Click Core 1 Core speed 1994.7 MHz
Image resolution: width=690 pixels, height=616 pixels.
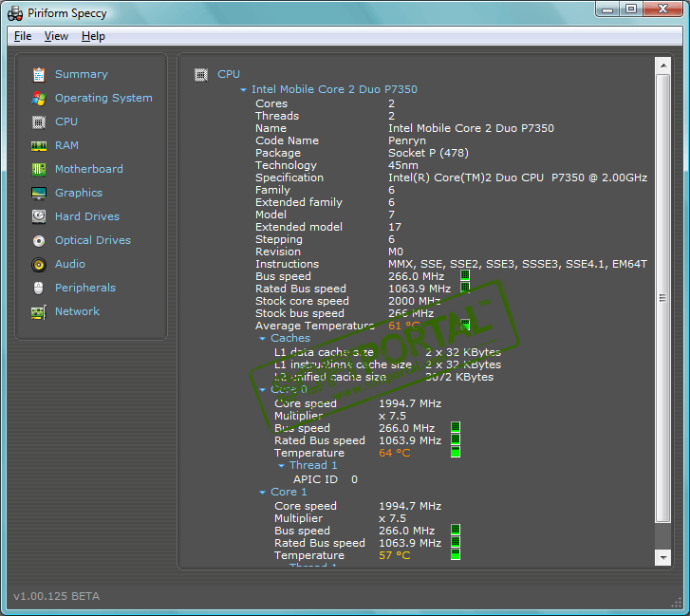(410, 506)
